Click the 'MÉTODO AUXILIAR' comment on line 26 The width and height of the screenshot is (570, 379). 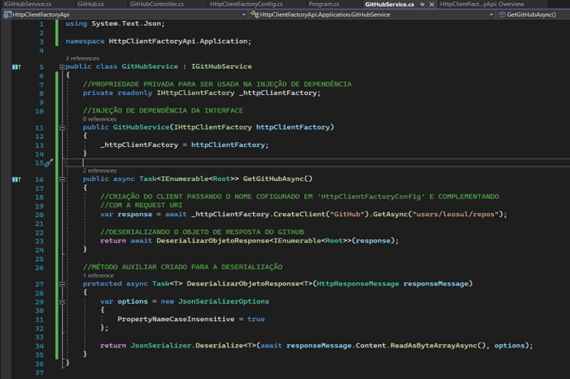point(182,267)
